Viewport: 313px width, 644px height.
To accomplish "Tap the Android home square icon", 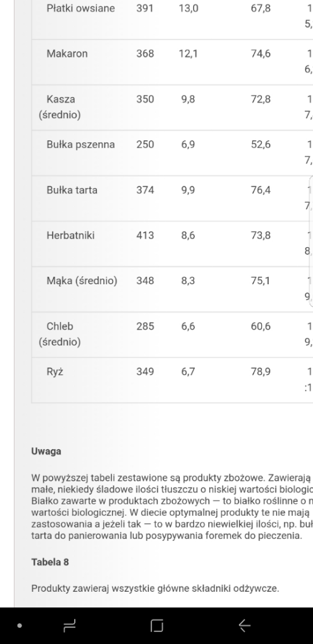I will point(156,626).
